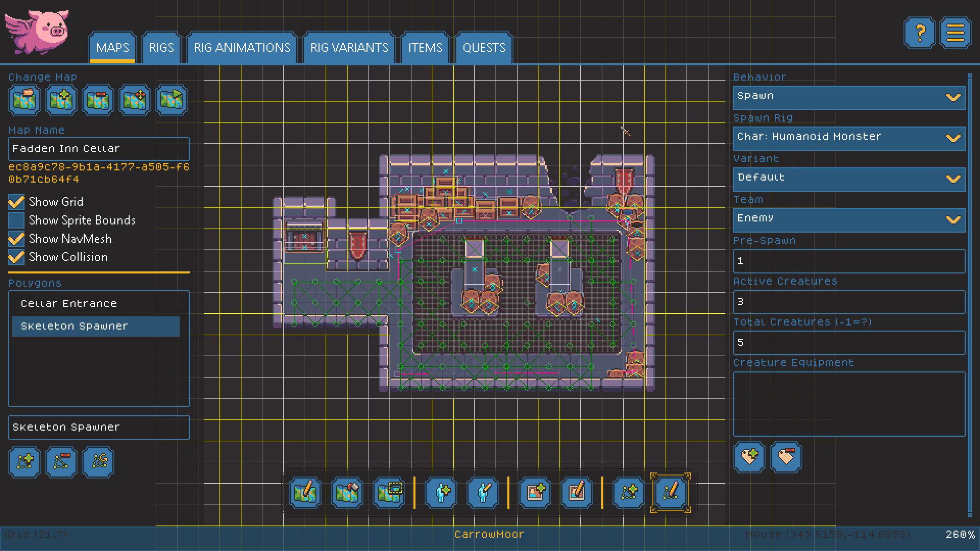Toggle Show Collision checkbox
Screen dimensions: 980x551
[x=16, y=257]
